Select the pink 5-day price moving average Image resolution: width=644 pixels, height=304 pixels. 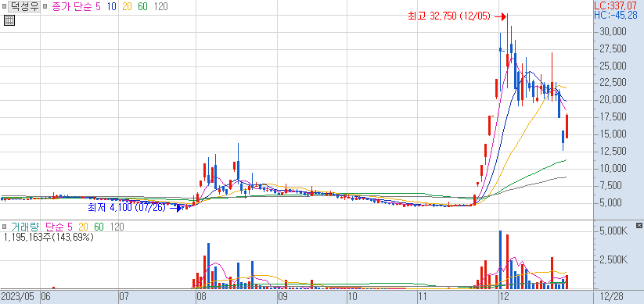[98, 7]
